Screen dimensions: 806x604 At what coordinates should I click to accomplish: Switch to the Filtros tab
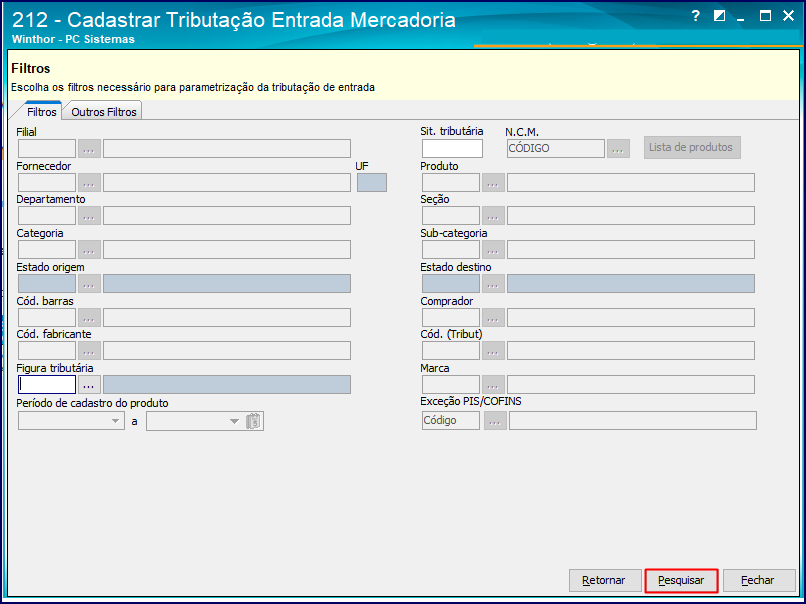[x=41, y=112]
